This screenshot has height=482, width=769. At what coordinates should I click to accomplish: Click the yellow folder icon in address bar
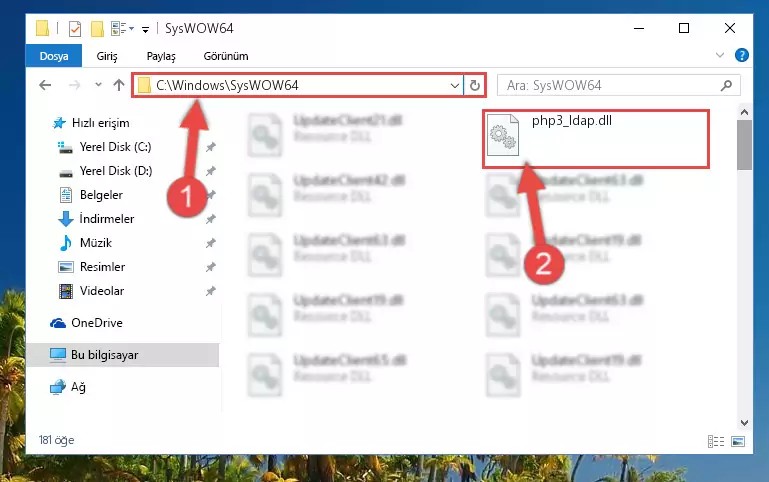(x=144, y=85)
